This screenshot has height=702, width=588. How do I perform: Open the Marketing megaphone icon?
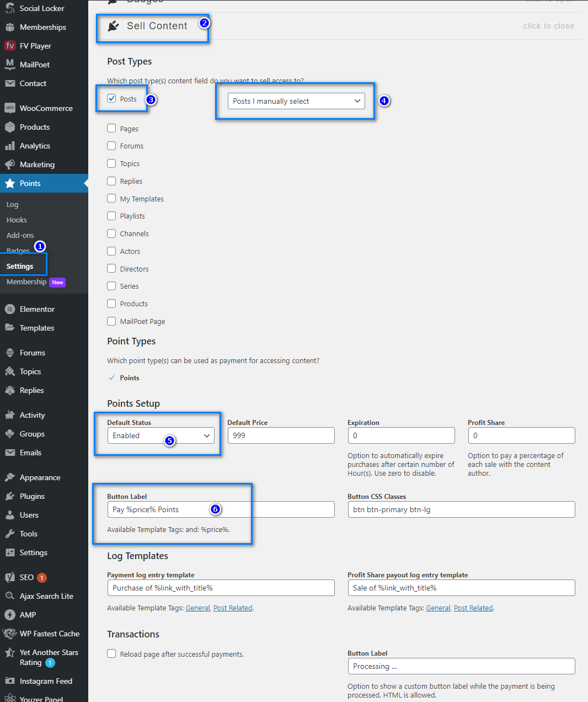(x=10, y=164)
